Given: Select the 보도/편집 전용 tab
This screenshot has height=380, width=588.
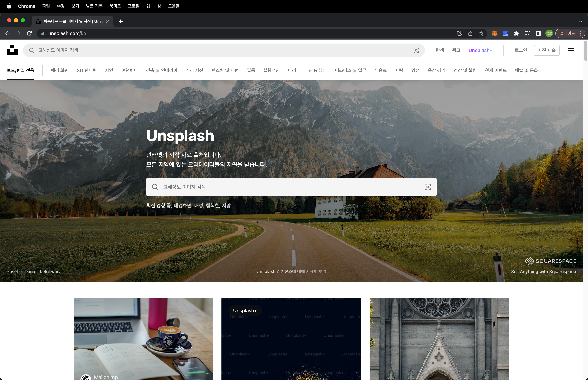Looking at the screenshot, I should point(20,70).
